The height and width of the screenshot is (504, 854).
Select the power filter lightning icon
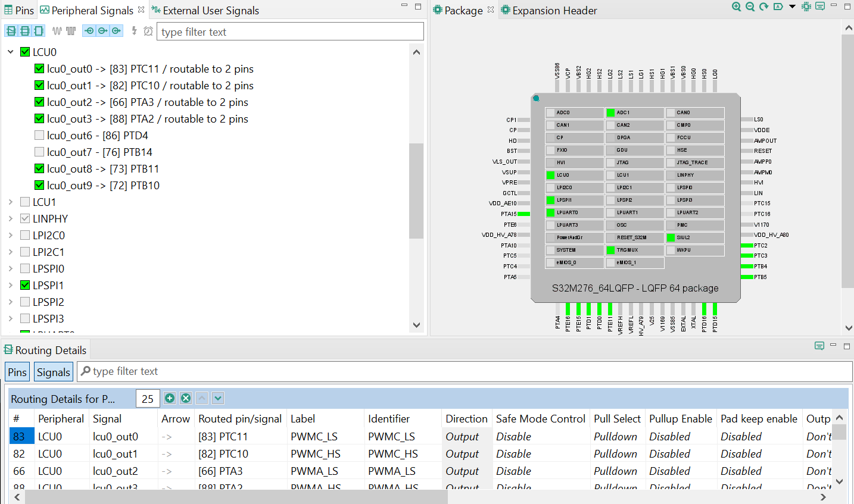coord(134,30)
